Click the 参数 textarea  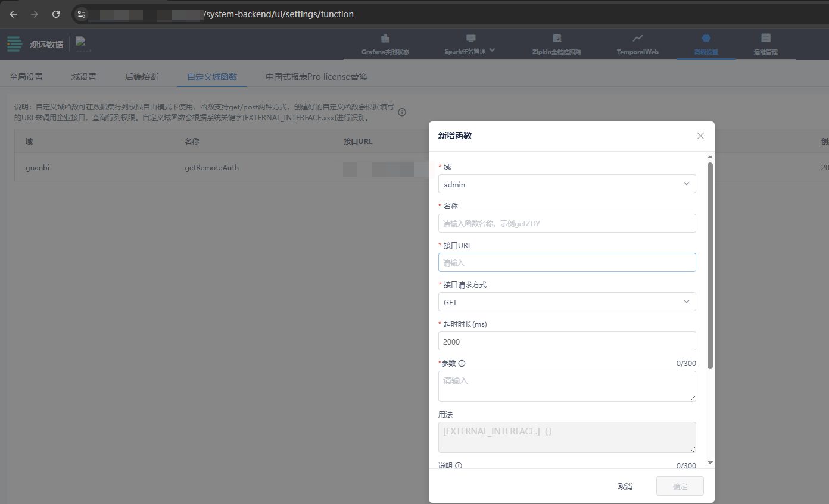[567, 386]
